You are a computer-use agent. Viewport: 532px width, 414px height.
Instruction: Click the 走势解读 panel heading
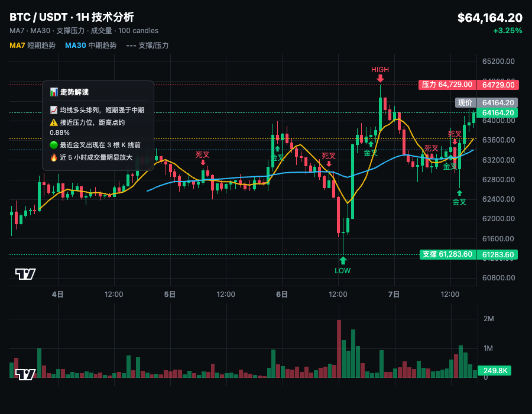coord(74,92)
